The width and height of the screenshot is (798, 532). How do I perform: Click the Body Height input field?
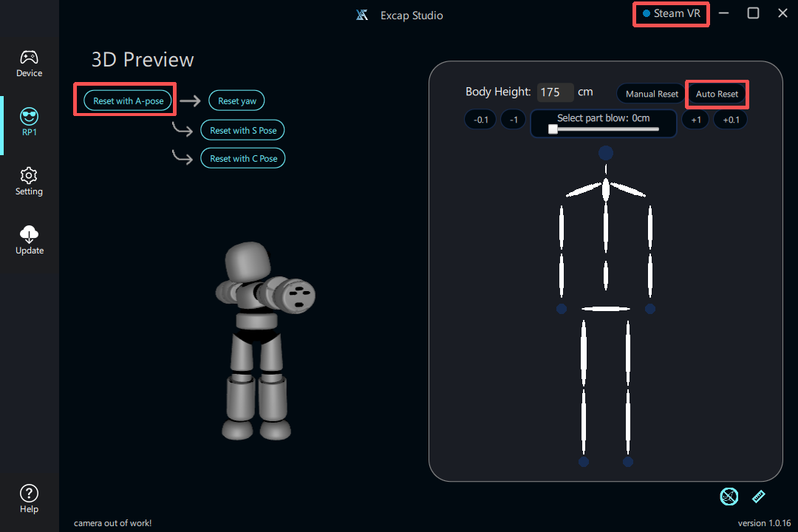(555, 92)
